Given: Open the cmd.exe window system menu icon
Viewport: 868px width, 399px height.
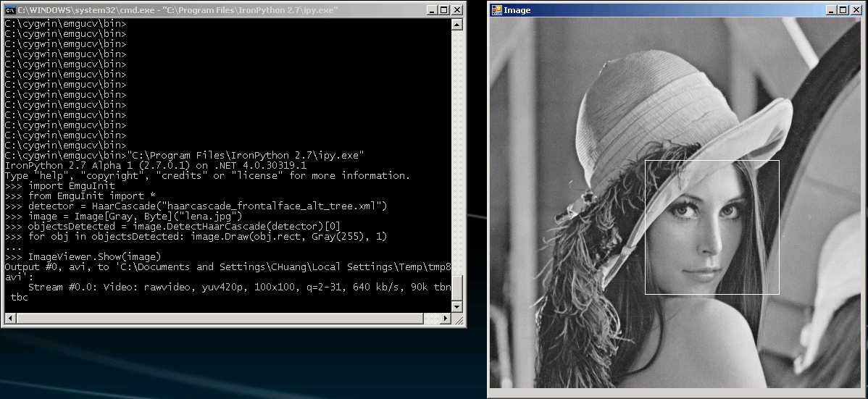Looking at the screenshot, I should point(10,10).
